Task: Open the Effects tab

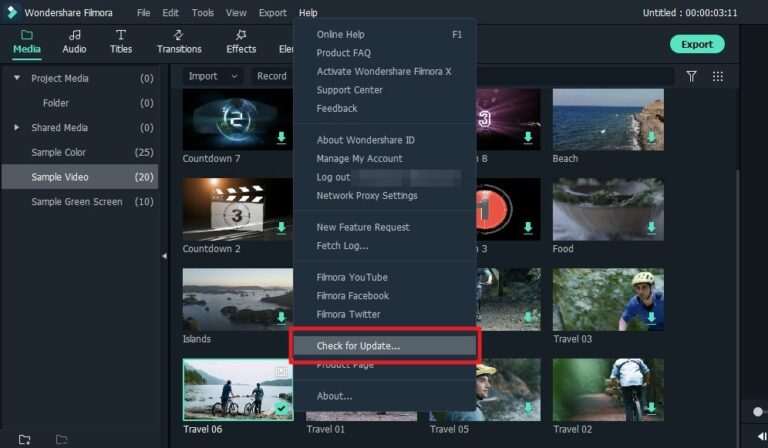Action: coord(241,41)
